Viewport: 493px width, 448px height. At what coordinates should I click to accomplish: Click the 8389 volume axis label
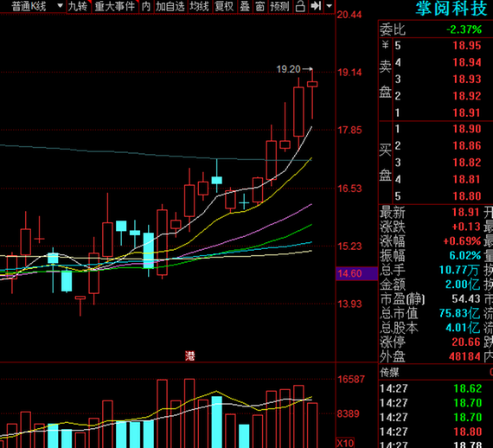pyautogui.click(x=348, y=413)
